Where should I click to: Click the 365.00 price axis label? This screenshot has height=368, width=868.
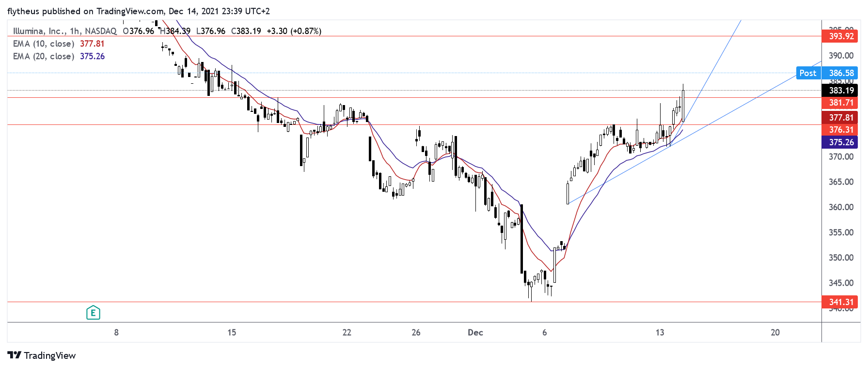coord(841,182)
